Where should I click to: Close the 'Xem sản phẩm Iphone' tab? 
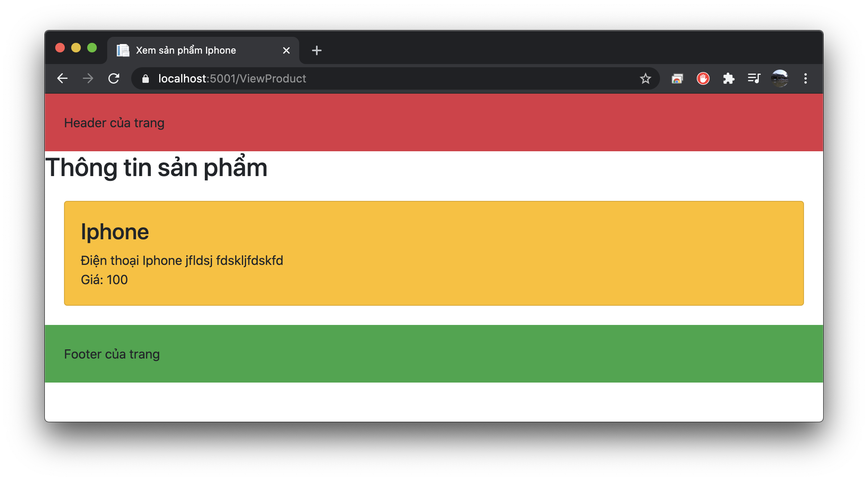tap(286, 50)
